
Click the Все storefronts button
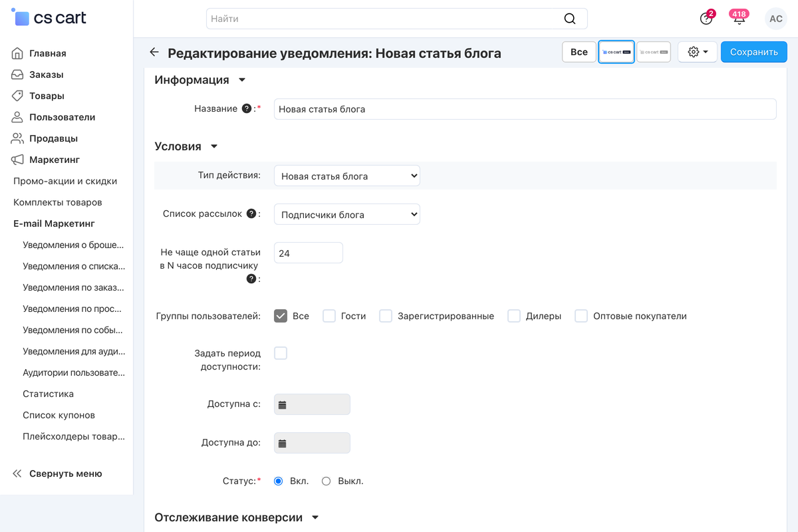pyautogui.click(x=579, y=52)
